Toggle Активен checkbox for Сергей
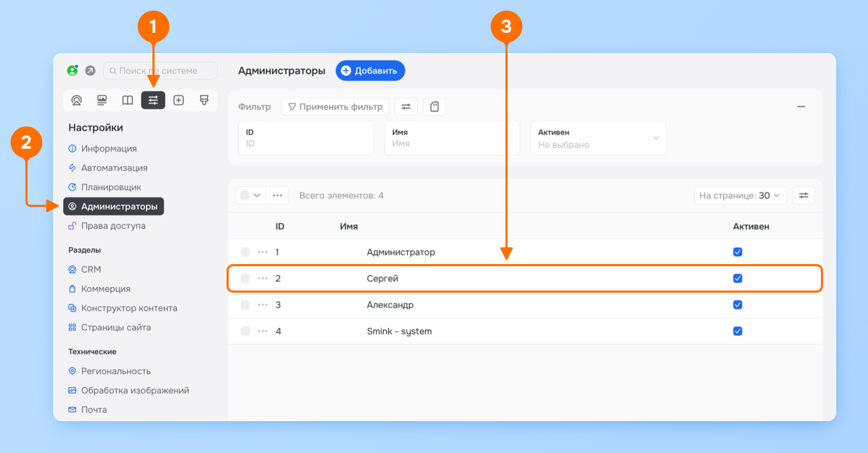This screenshot has height=453, width=868. click(738, 278)
